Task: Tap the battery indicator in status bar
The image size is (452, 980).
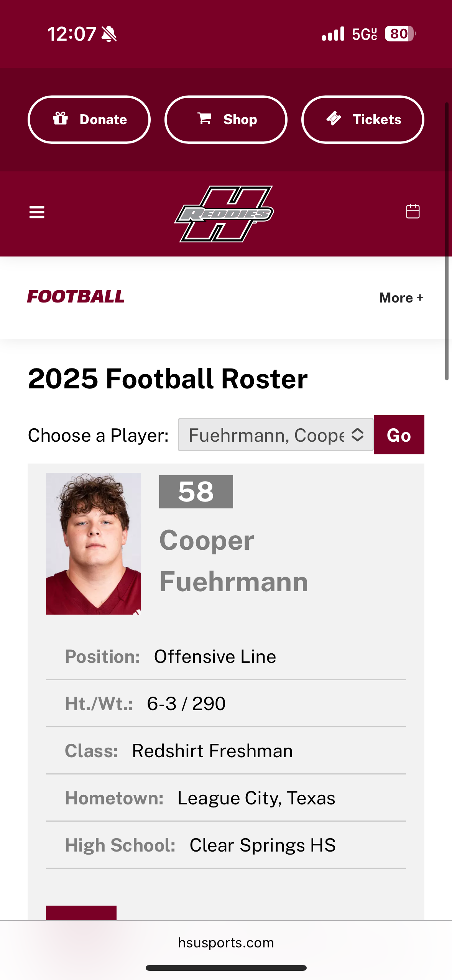Action: [x=400, y=34]
